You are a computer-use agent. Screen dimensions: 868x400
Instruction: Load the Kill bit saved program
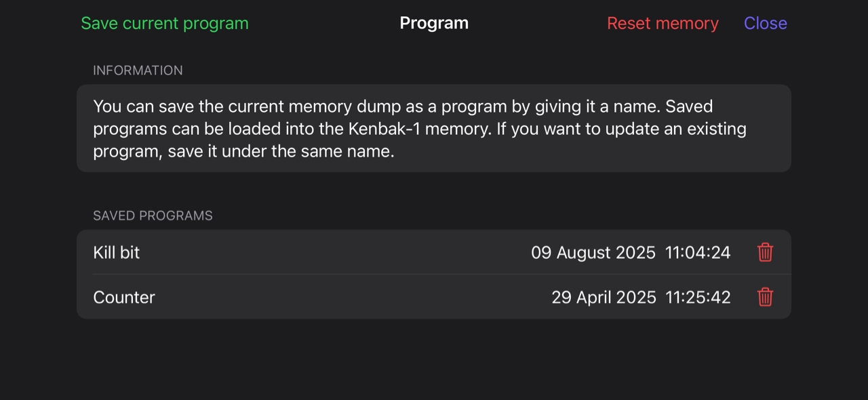click(117, 252)
